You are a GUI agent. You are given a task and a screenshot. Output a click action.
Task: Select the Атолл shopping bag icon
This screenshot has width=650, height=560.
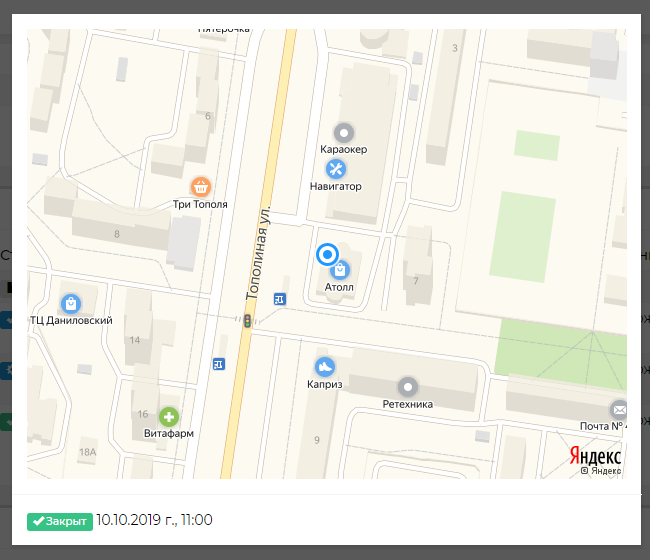click(x=340, y=270)
